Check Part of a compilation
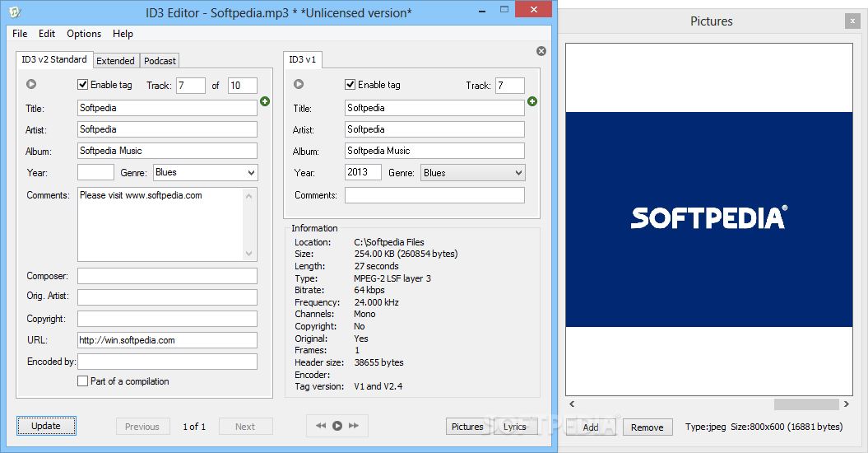Screen dimensions: 868x453 point(82,381)
